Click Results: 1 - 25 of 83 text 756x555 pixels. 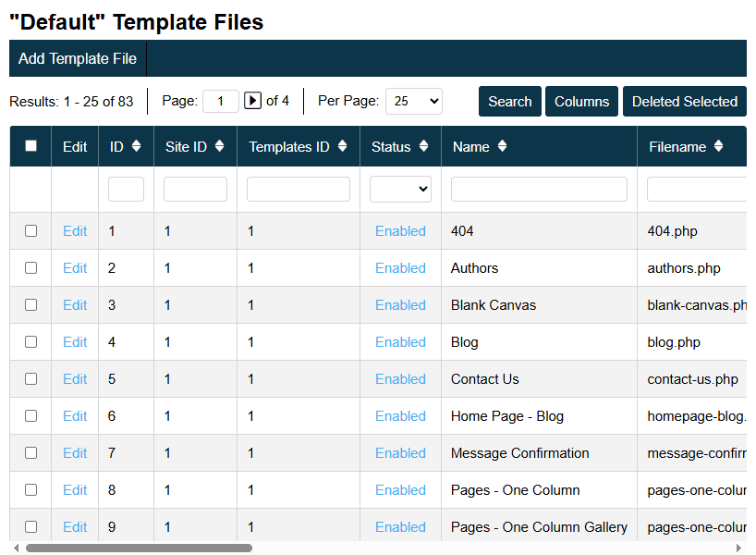71,102
